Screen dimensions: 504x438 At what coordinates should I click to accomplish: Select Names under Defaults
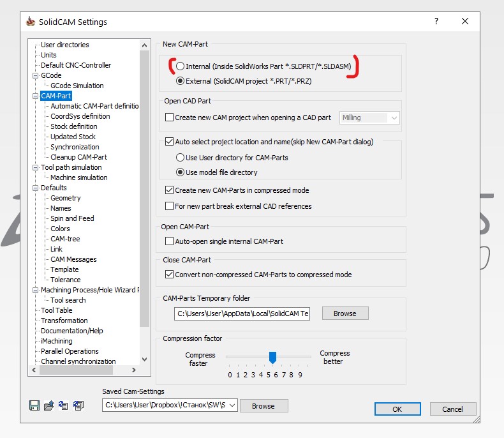click(x=61, y=208)
